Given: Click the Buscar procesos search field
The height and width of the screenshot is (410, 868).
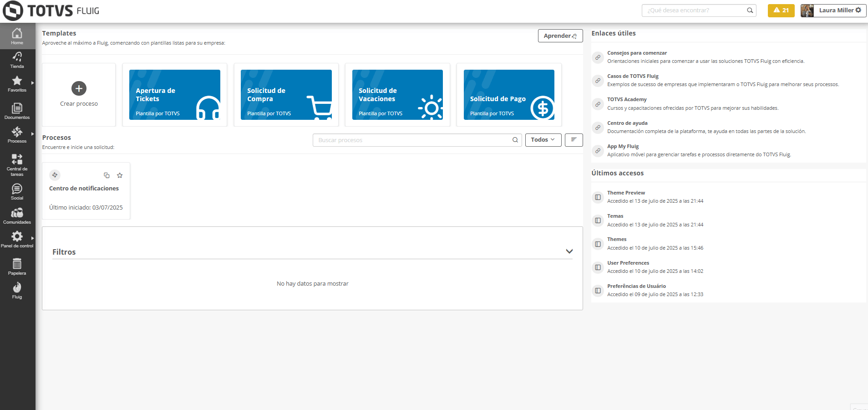Looking at the screenshot, I should point(417,140).
